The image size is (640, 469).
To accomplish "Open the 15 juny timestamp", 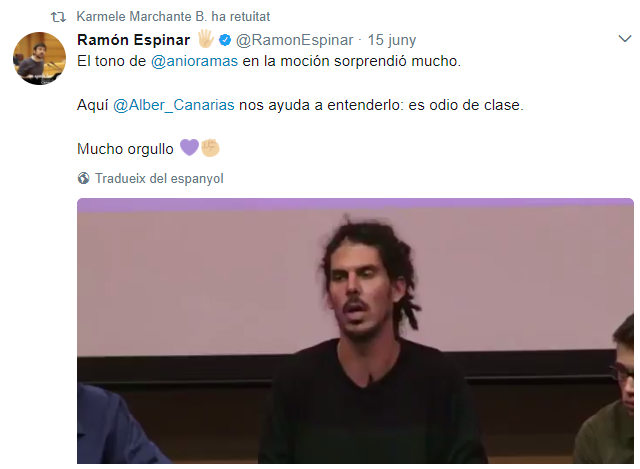I will 392,40.
